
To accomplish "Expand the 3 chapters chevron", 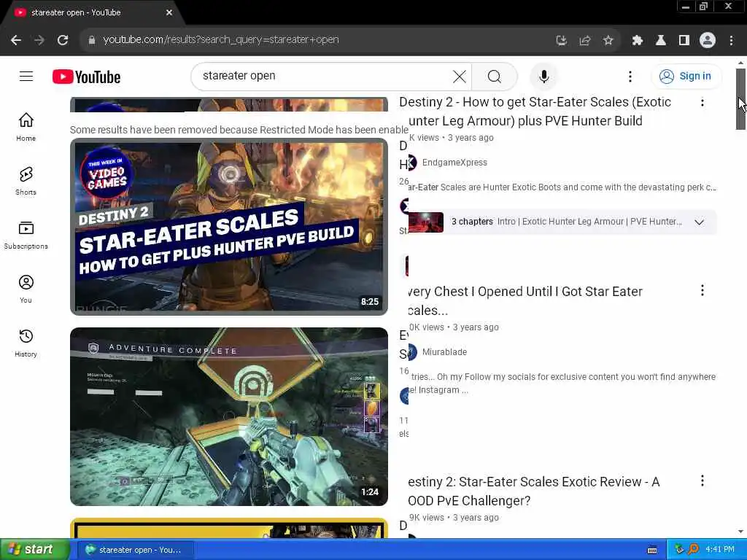I will click(699, 222).
